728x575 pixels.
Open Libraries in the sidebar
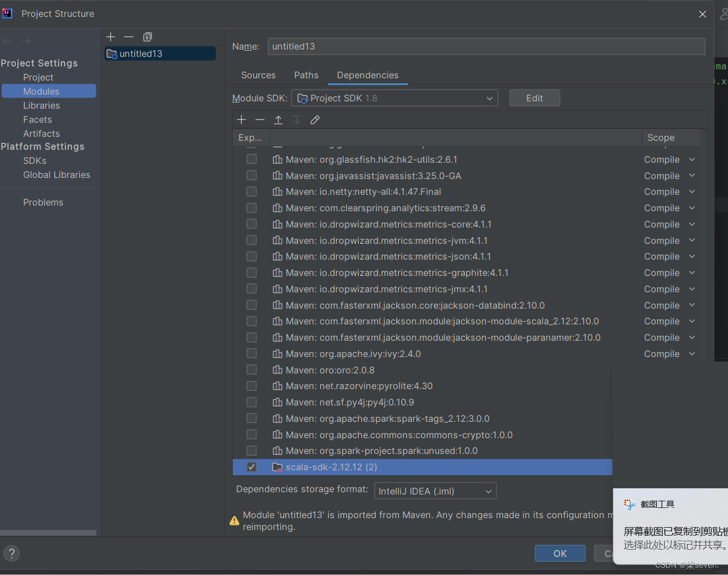coord(41,105)
